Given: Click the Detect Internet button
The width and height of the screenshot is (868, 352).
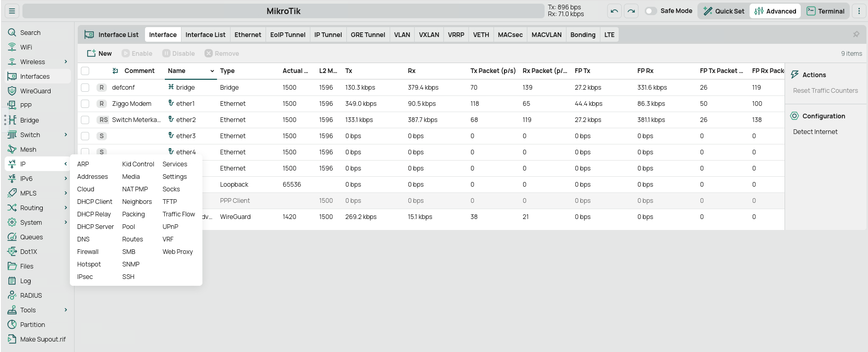Looking at the screenshot, I should (x=815, y=131).
